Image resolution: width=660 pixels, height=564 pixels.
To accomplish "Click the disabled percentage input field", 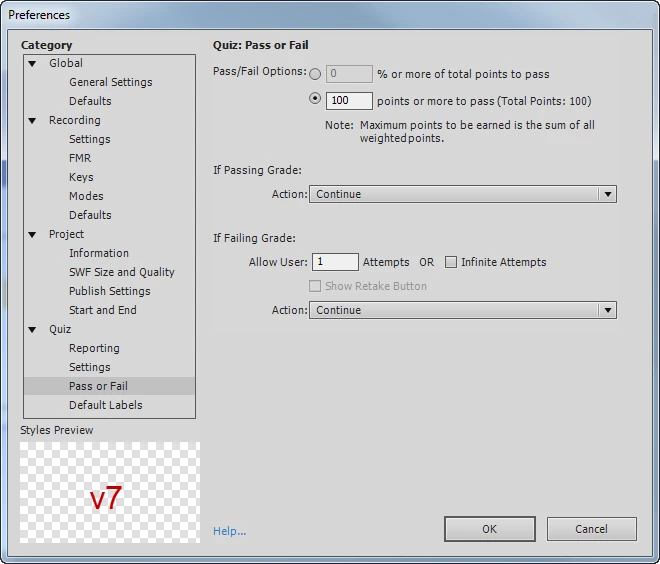I will 349,74.
